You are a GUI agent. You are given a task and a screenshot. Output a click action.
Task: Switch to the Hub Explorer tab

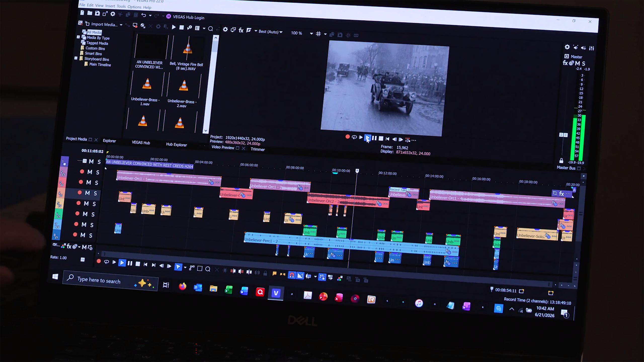[x=176, y=144]
